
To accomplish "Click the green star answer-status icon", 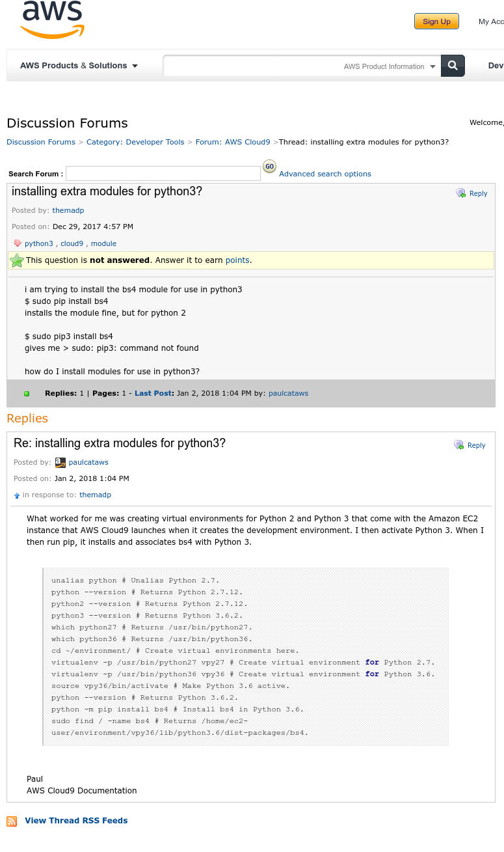I will [17, 260].
